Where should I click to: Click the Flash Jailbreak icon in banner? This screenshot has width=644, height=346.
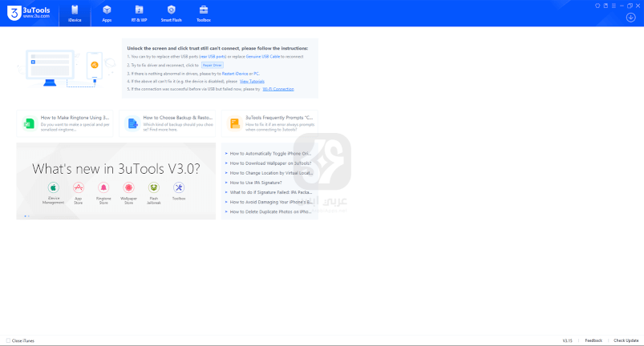[x=153, y=187]
